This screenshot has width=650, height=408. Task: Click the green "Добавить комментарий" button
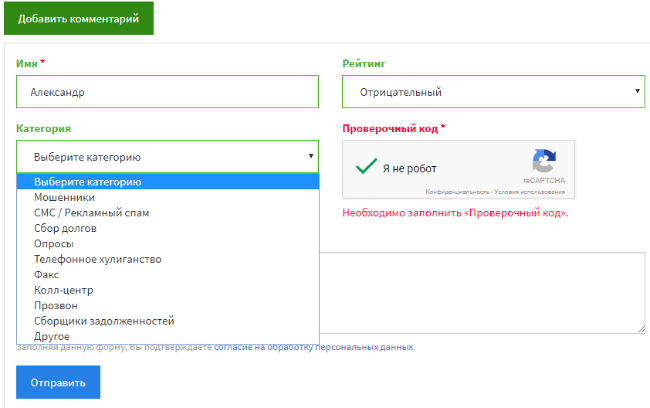click(78, 19)
